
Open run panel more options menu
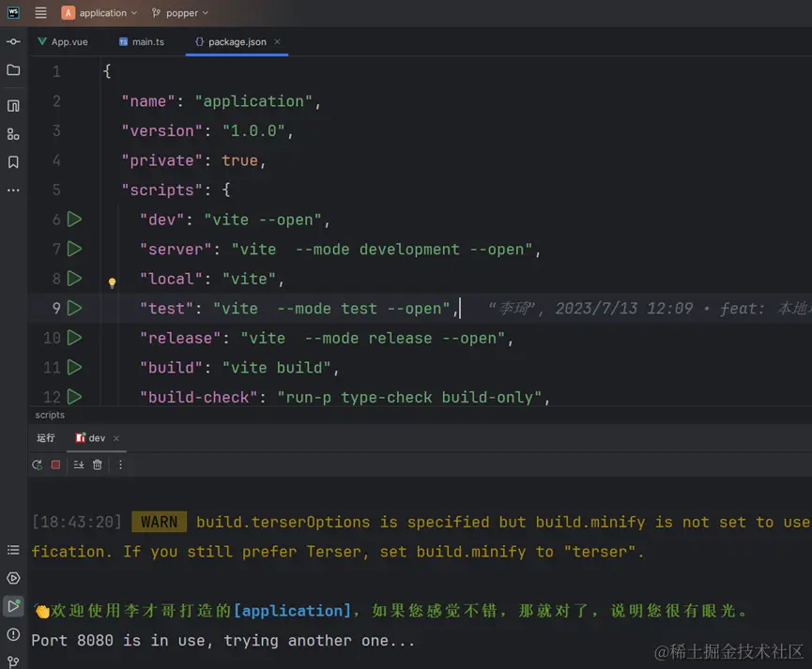coord(121,464)
